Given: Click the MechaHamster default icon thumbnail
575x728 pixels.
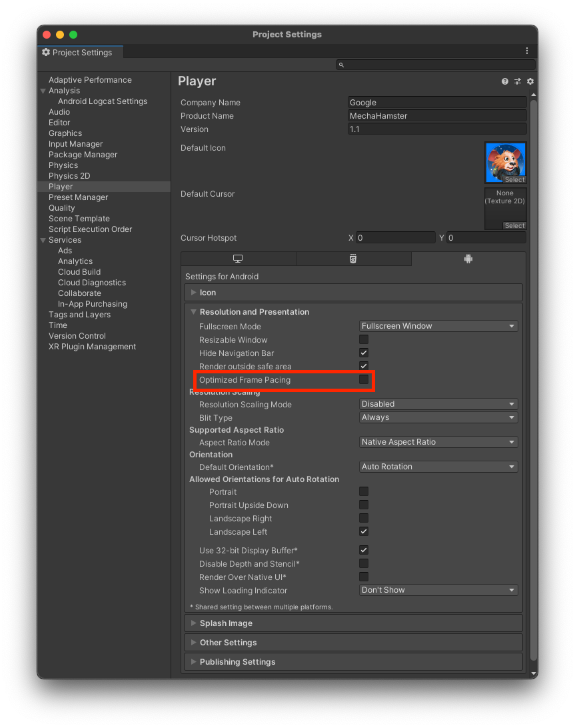Looking at the screenshot, I should [505, 161].
